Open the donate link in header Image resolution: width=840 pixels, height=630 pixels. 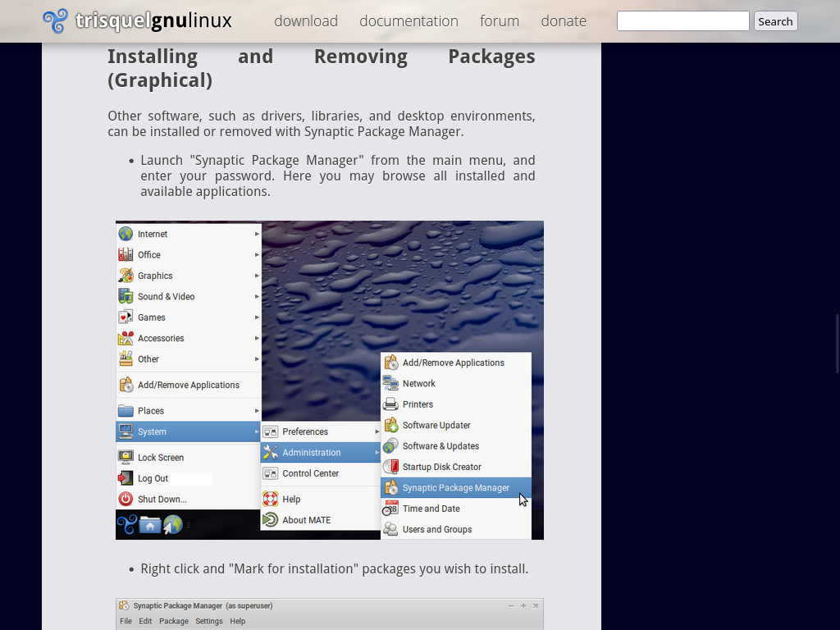[x=564, y=21]
